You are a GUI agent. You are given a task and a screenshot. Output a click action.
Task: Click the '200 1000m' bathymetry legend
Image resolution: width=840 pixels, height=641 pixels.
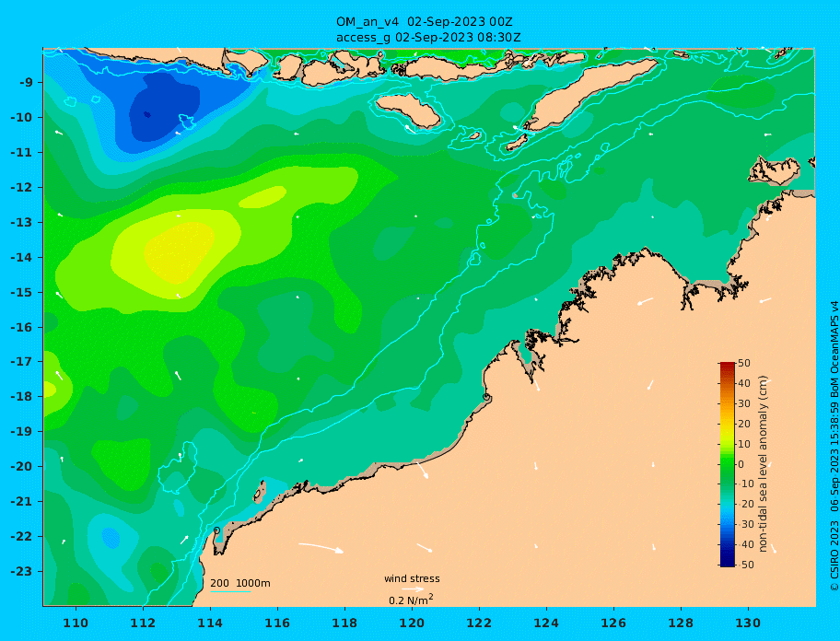240,583
